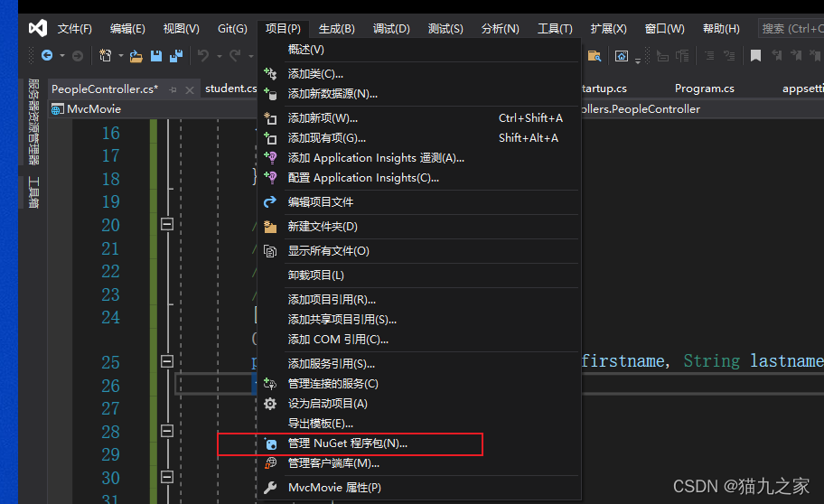The image size is (824, 504).
Task: Collapse the code block at line 20
Action: coord(167,224)
